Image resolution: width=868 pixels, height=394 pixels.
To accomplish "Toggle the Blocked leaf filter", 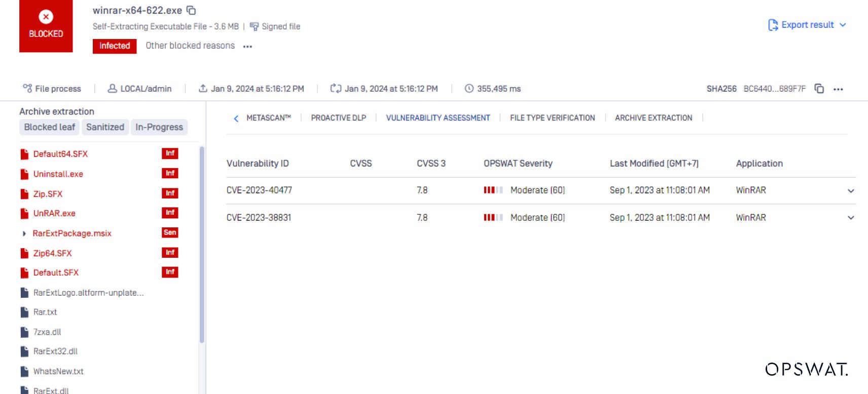I will [49, 127].
